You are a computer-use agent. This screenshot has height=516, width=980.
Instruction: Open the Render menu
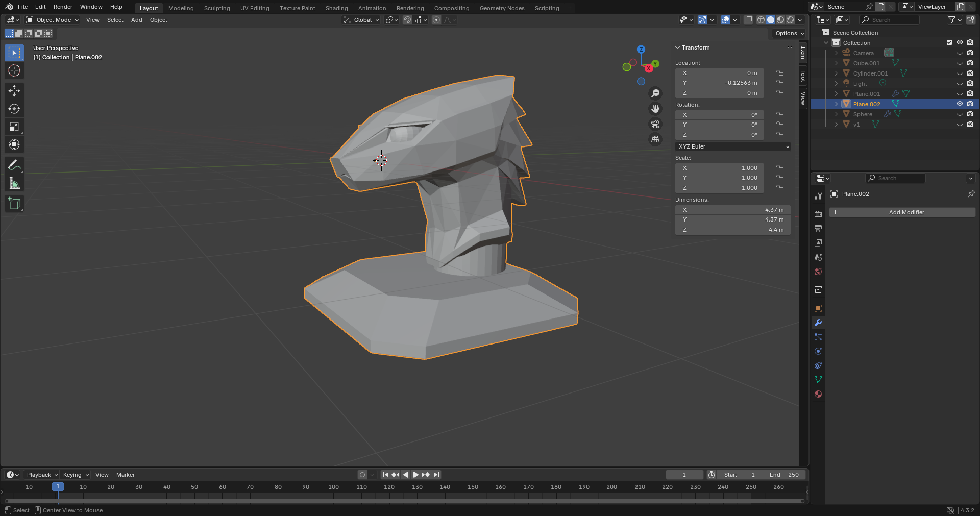pyautogui.click(x=63, y=7)
